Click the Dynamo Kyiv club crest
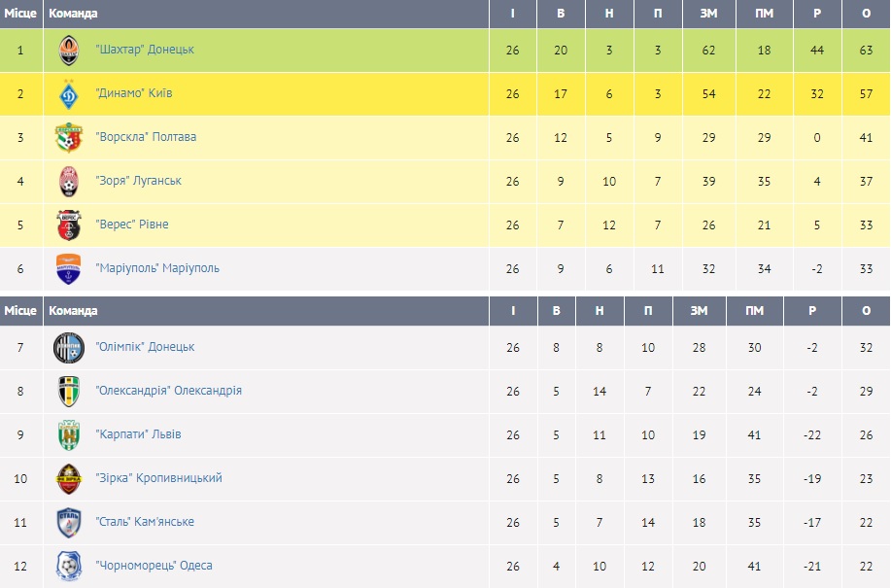 (x=68, y=93)
